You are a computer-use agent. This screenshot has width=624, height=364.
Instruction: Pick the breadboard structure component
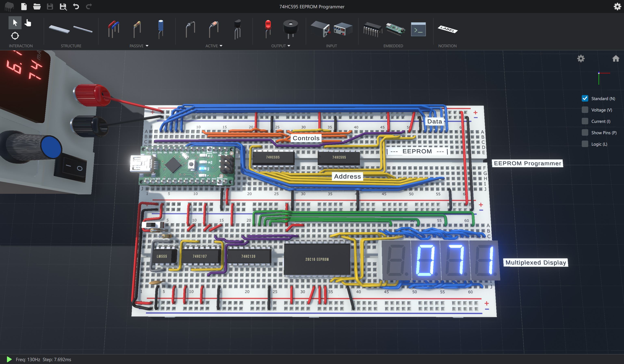(x=59, y=29)
